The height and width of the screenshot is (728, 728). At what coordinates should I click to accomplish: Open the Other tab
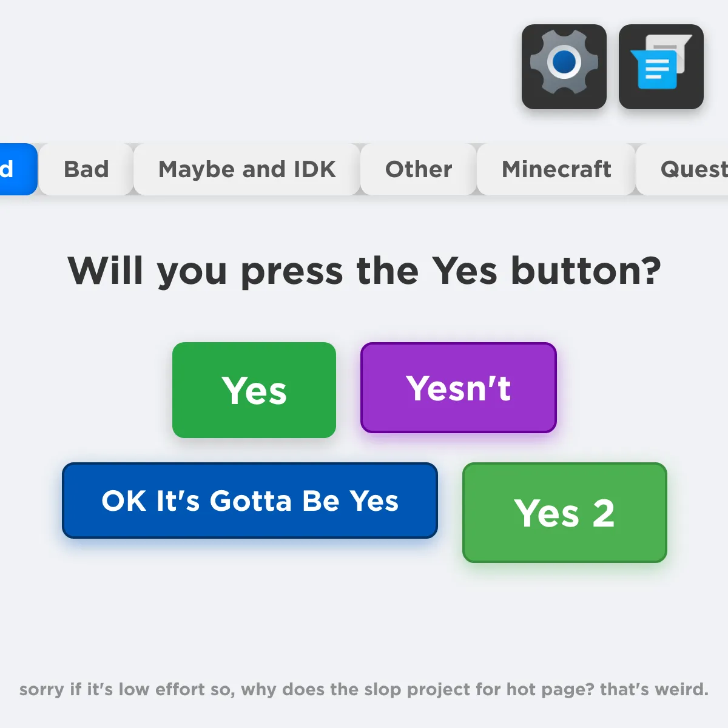pyautogui.click(x=419, y=169)
